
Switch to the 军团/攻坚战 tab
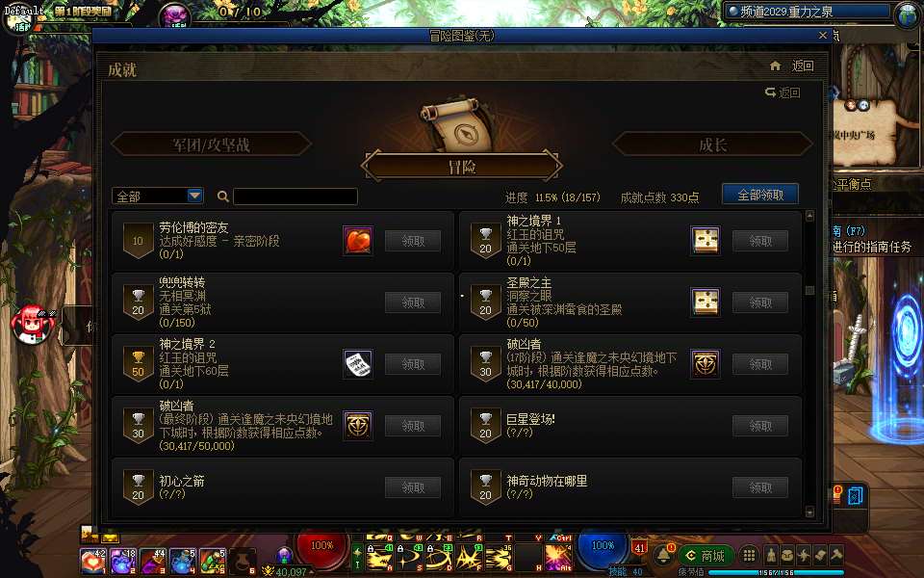[211, 144]
